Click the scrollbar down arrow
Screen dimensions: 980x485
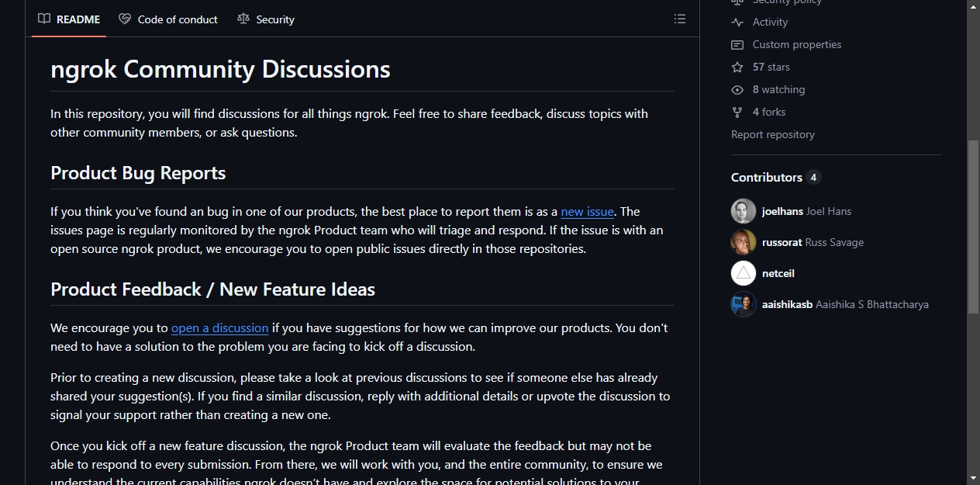pos(973,478)
